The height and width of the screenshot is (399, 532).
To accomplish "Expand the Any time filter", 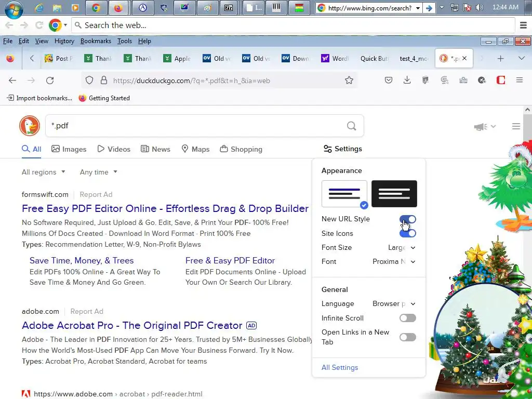I will point(98,172).
